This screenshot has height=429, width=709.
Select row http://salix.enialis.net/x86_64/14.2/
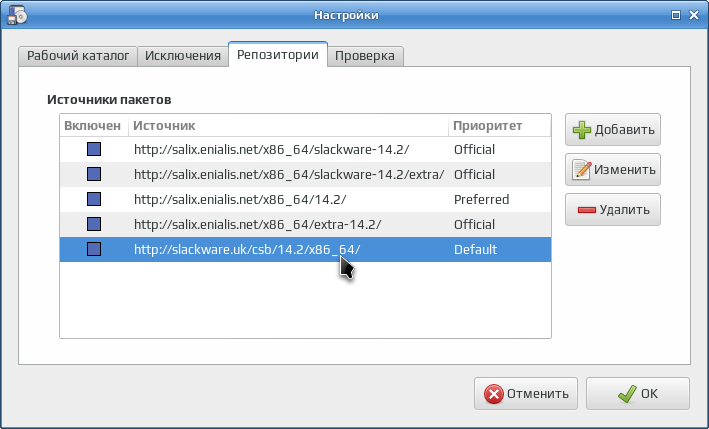305,199
